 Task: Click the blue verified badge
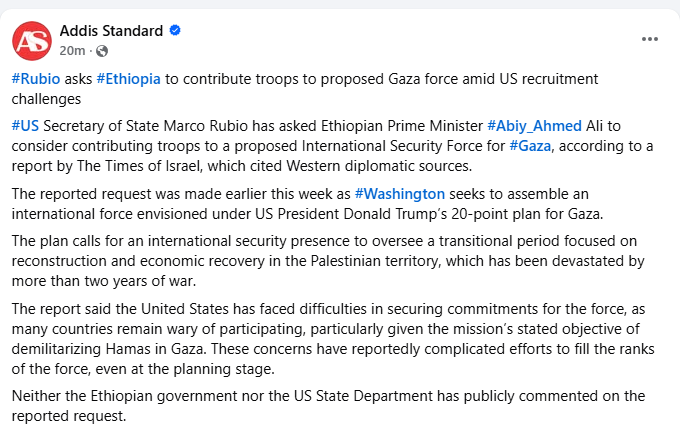click(x=175, y=31)
